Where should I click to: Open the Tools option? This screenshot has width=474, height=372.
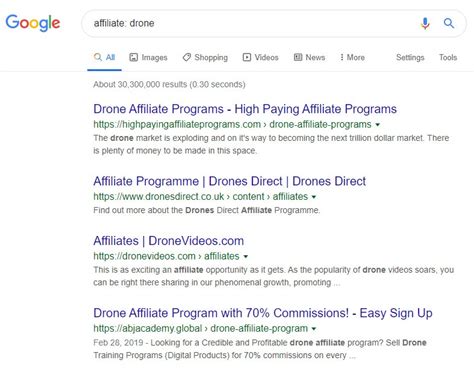(448, 57)
